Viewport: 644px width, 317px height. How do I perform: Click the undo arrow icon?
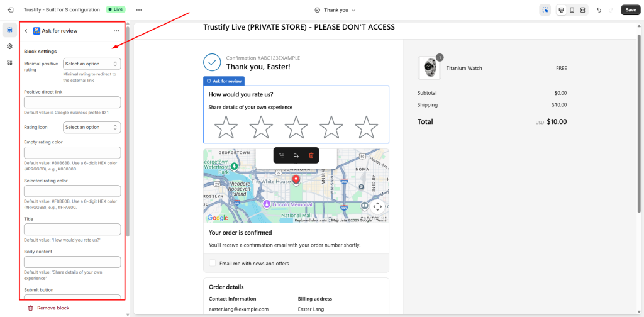(x=599, y=10)
